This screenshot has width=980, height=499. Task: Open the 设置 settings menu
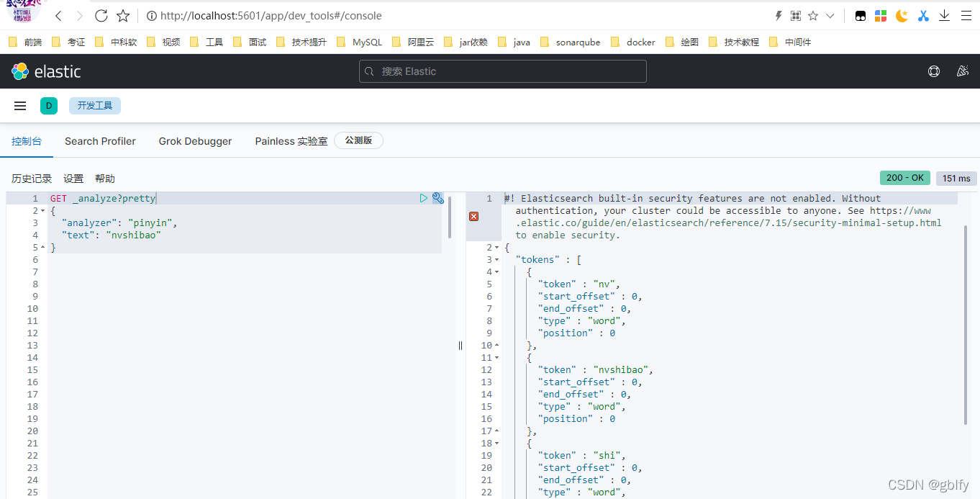73,179
